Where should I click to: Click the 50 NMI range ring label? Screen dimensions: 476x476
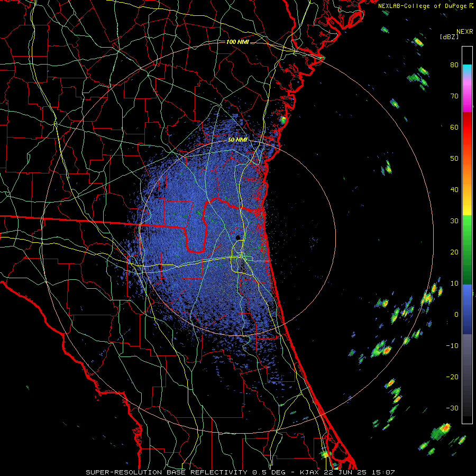[237, 140]
